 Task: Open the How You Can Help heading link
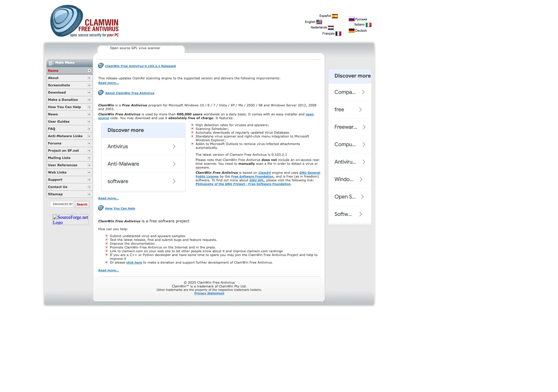click(120, 208)
